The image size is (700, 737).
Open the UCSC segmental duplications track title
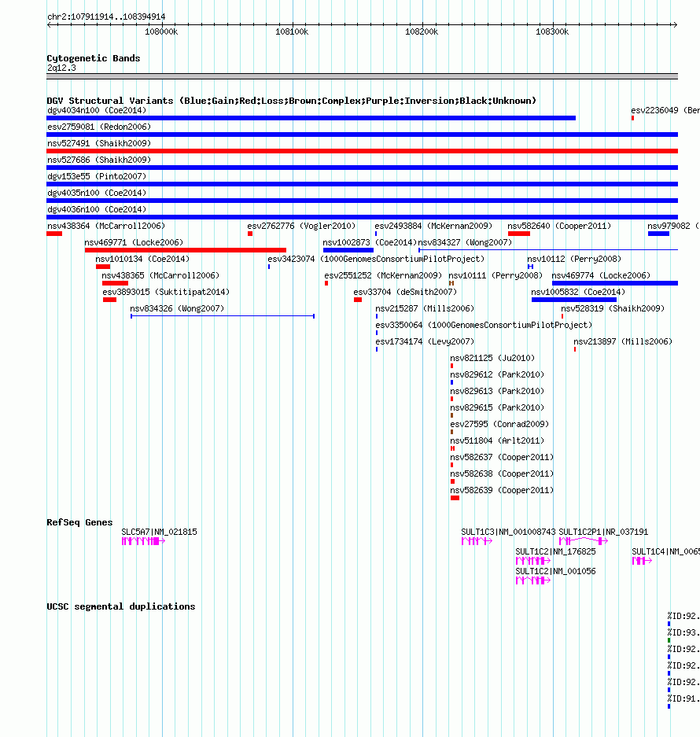click(121, 606)
